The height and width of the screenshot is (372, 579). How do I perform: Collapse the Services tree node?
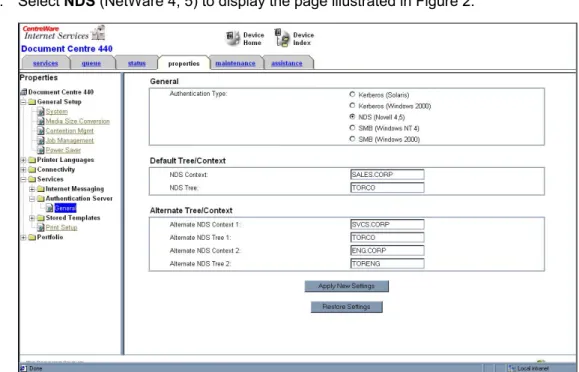pos(24,179)
